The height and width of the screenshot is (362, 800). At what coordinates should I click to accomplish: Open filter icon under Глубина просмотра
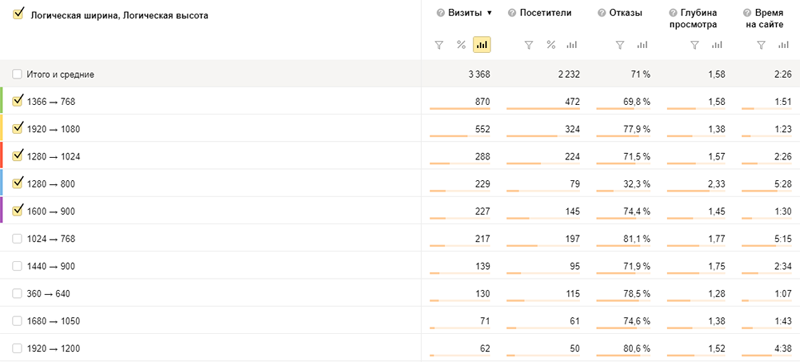[694, 45]
